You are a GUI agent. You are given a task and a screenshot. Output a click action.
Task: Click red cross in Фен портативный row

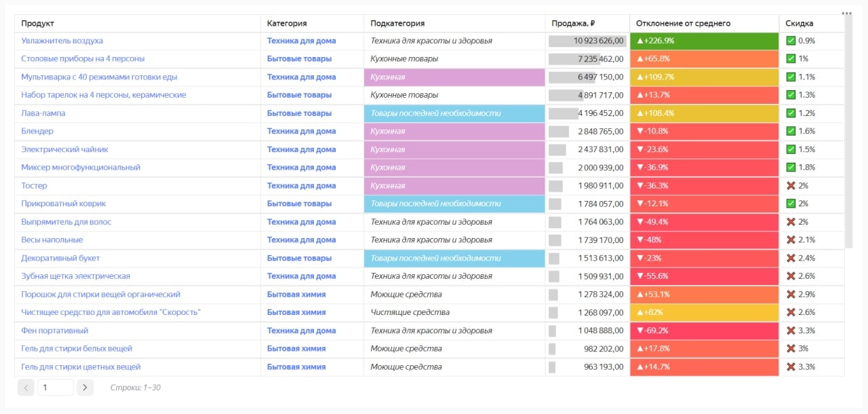click(x=791, y=331)
